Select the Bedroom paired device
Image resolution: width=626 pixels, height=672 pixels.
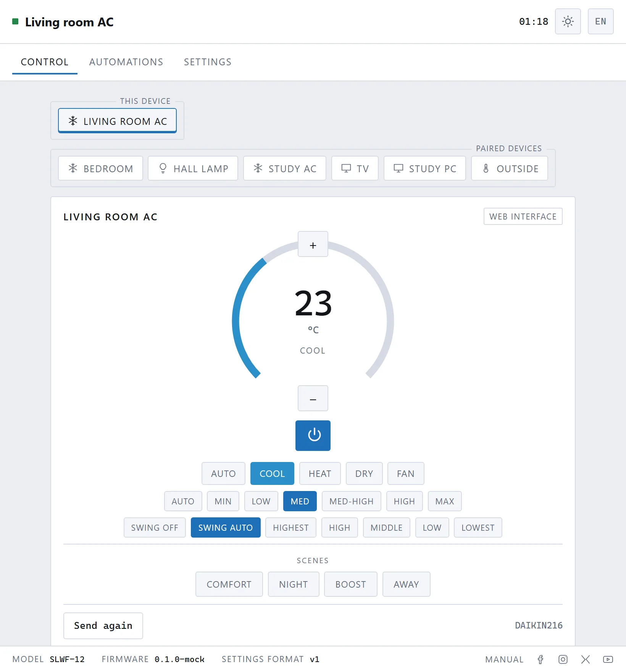[x=100, y=168]
